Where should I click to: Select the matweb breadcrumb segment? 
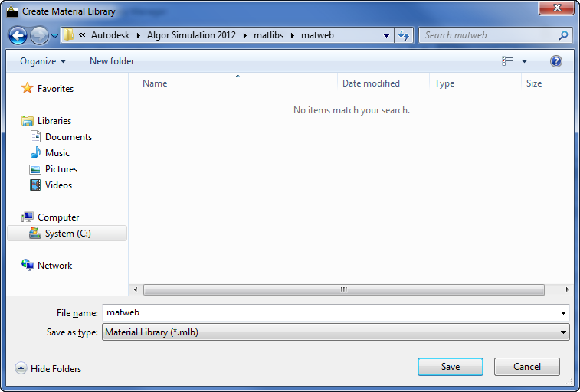[x=317, y=35]
